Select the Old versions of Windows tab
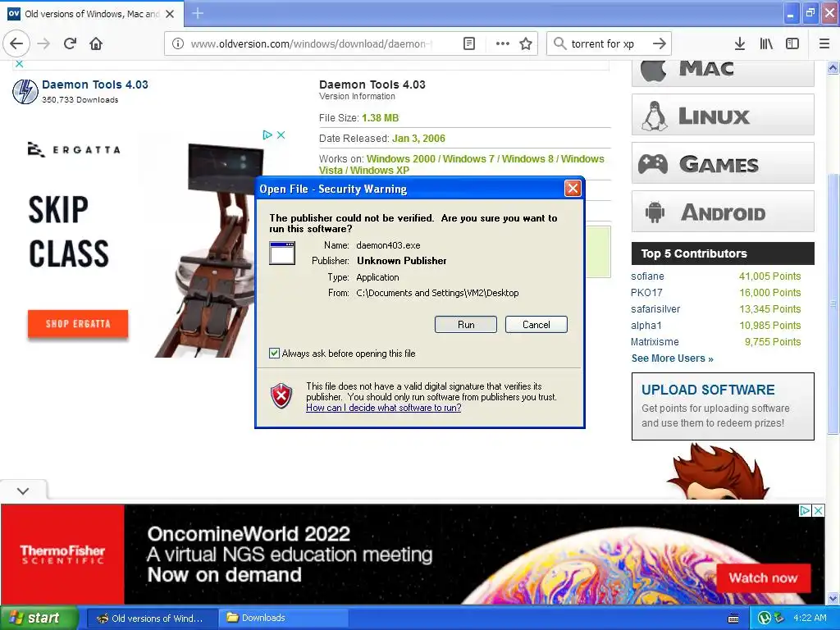Viewport: 840px width, 630px height. [92, 14]
